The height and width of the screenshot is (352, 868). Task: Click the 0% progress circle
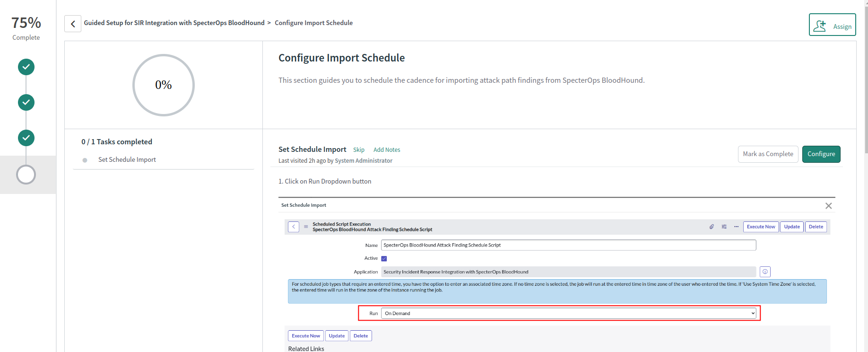point(164,85)
